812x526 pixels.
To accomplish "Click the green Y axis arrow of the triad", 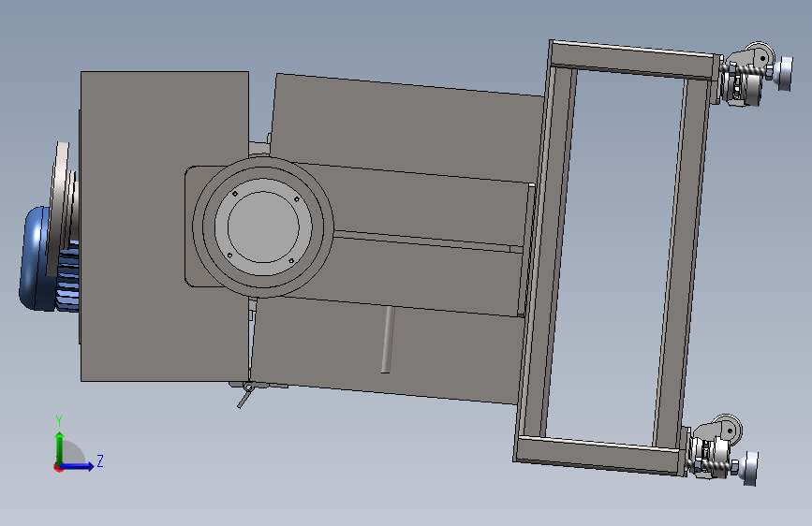I will [60, 446].
